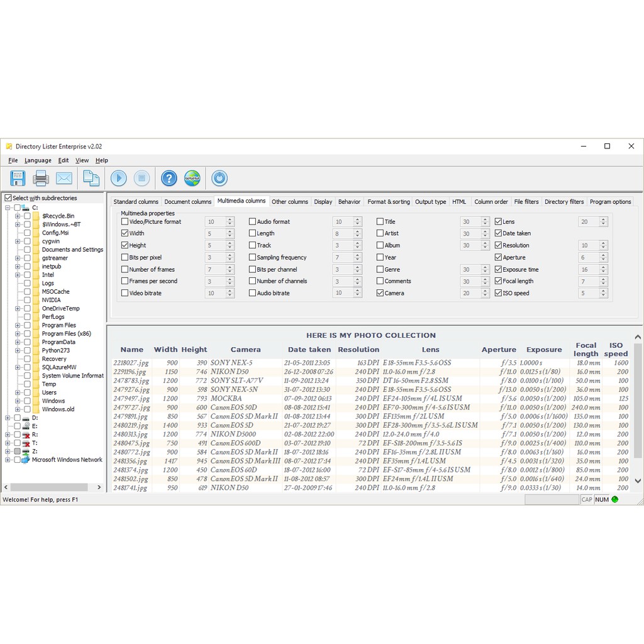
Task: Click the preview pane vertical scrollbar down arrow
Action: click(x=638, y=480)
